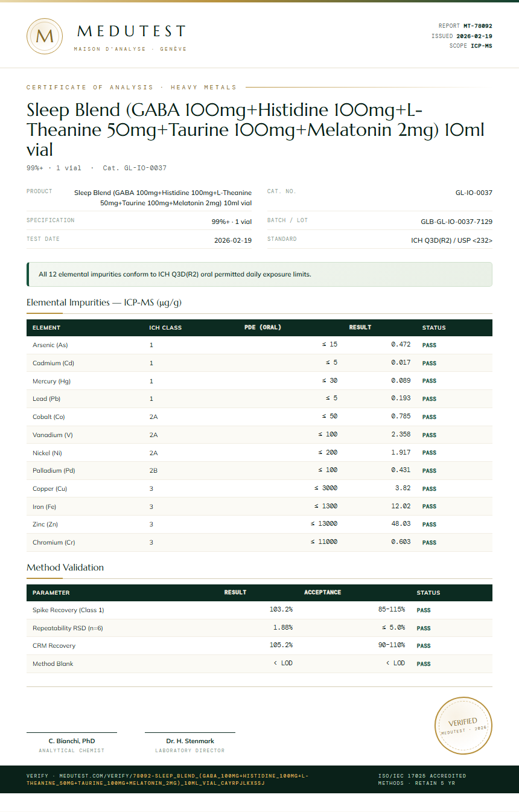
Task: Click the Verified Medutest 2026 seal
Action: click(463, 725)
